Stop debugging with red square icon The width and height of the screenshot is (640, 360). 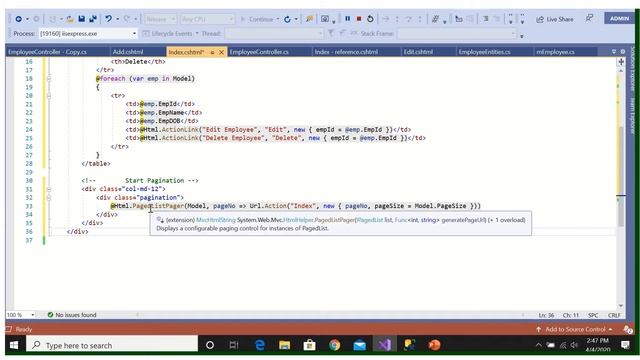[x=359, y=19]
